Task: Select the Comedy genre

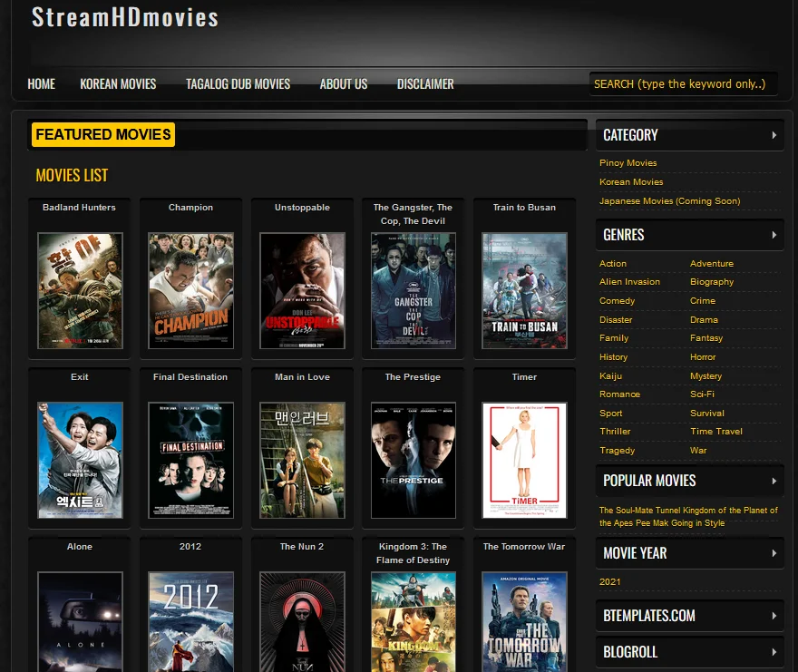Action: (x=617, y=301)
